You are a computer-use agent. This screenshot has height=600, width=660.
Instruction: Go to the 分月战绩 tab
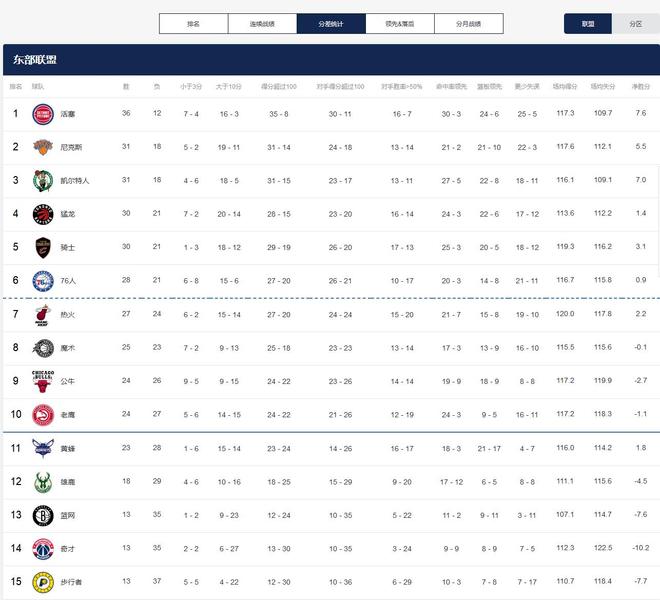[x=469, y=23]
